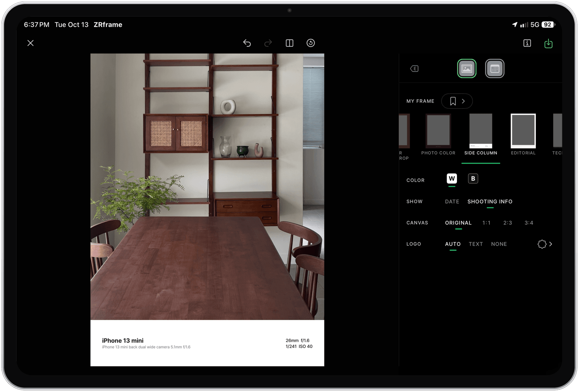
Task: Tap the reset history clock icon
Action: [311, 43]
